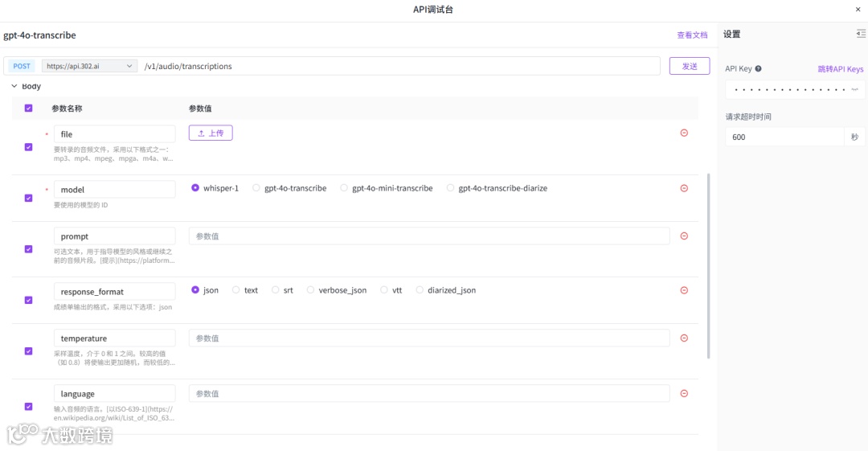Close the API debug console
Screen dimensions: 868x451
[x=858, y=10]
